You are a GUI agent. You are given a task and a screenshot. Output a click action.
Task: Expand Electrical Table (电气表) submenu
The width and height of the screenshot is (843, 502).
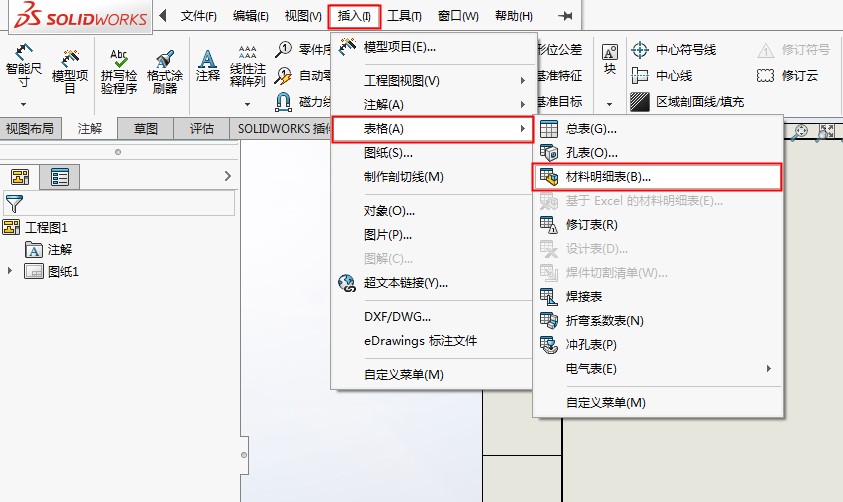point(657,369)
